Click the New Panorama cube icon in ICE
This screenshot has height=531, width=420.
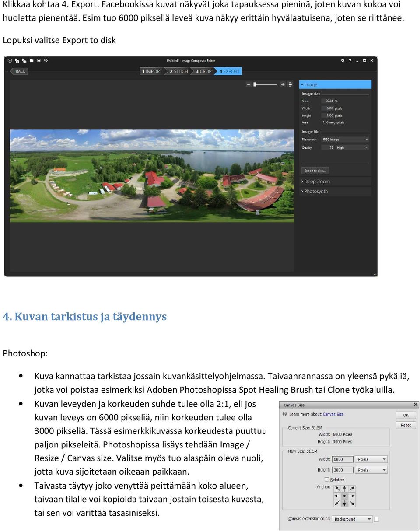(10, 60)
